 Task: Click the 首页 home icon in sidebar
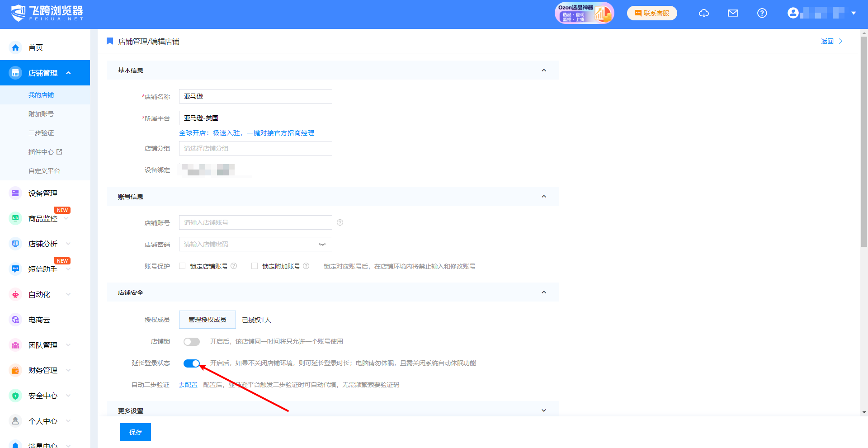[x=15, y=47]
